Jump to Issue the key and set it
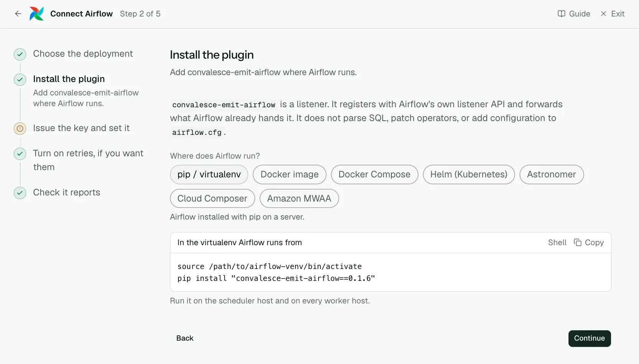This screenshot has width=639, height=364. (81, 128)
